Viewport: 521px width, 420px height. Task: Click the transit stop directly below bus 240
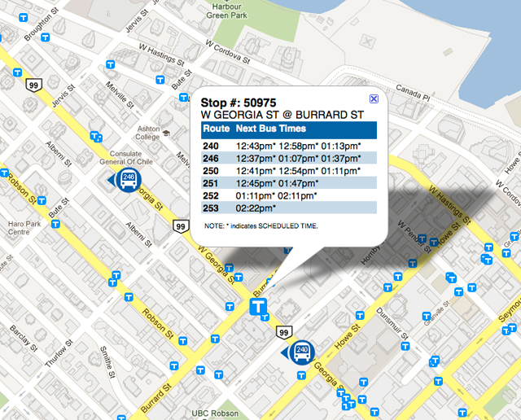301,375
